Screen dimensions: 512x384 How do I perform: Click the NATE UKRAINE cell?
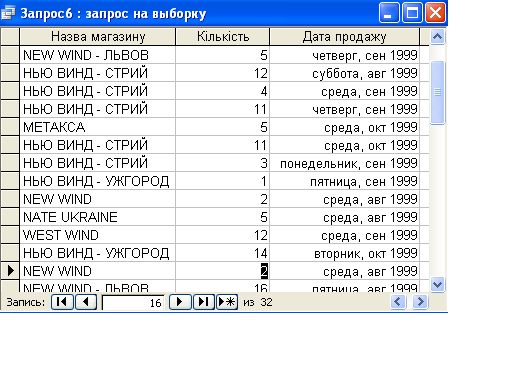click(x=98, y=217)
